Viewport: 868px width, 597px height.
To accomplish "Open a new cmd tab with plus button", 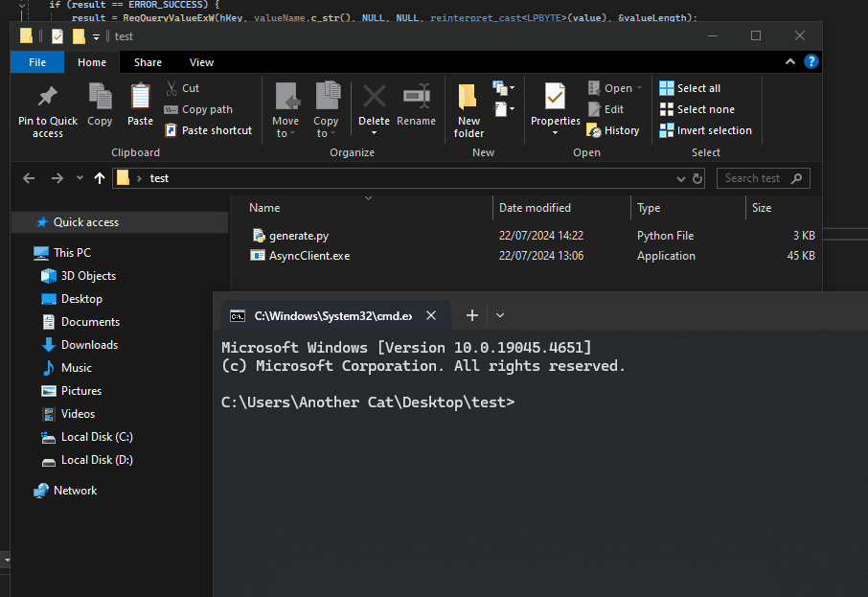I will pos(471,315).
